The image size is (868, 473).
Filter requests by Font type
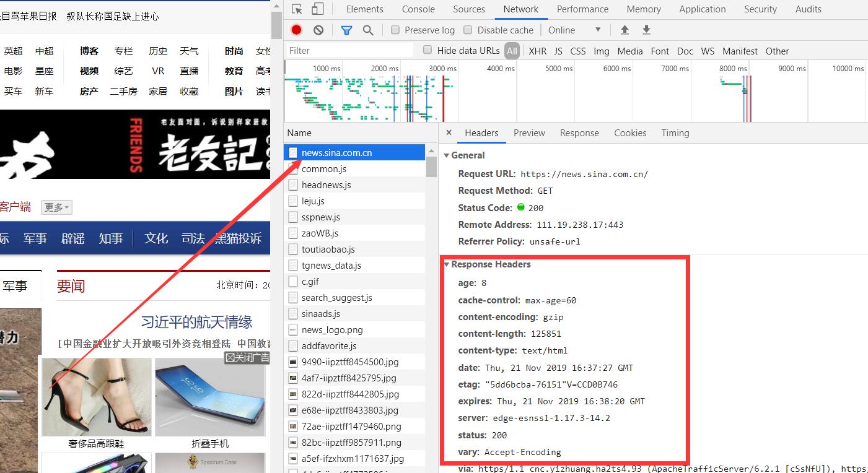(660, 51)
